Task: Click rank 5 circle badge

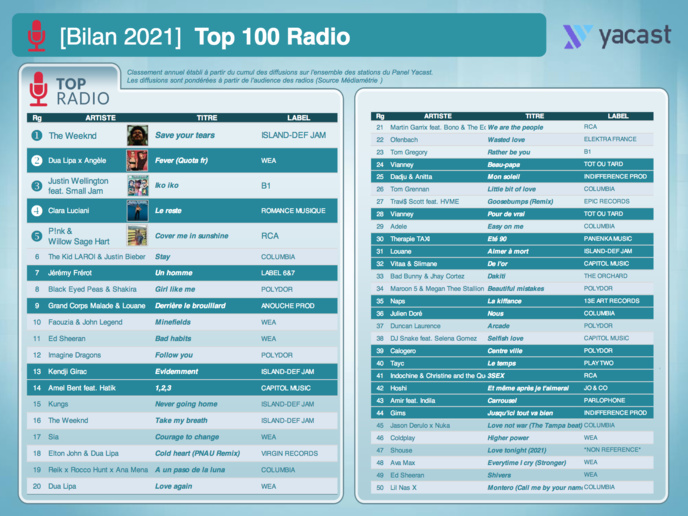Action: (37, 236)
